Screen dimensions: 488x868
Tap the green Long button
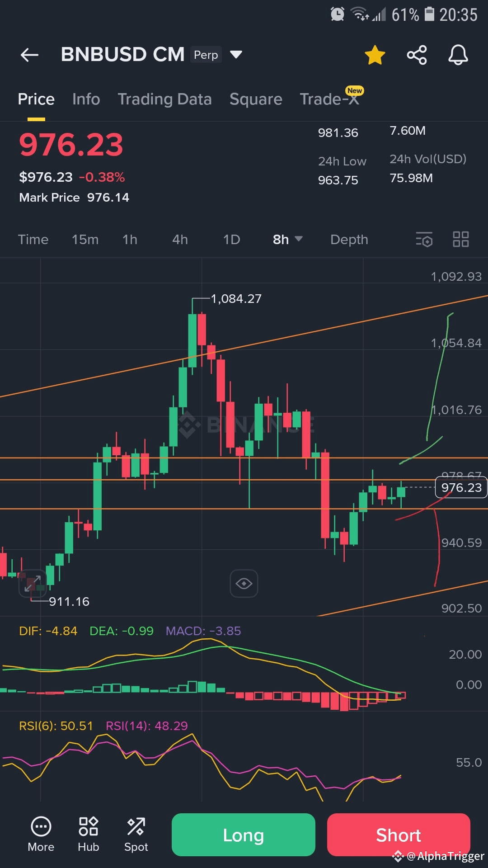pos(244,835)
